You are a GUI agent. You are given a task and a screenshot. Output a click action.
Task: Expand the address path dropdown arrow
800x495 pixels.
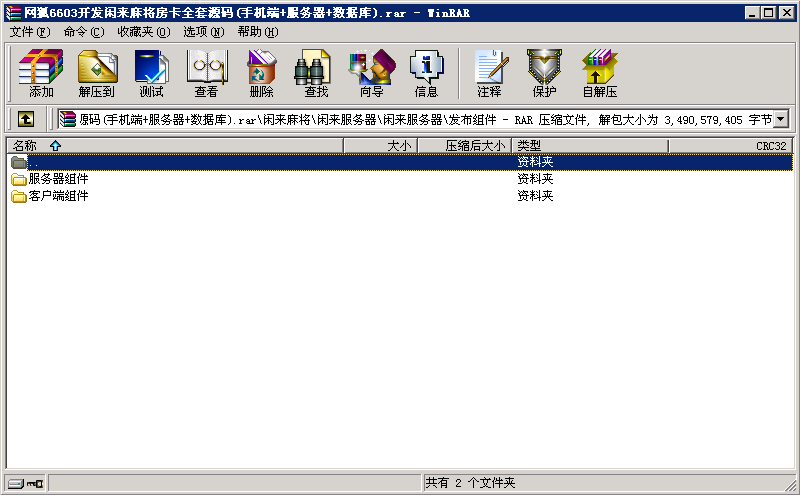click(780, 119)
